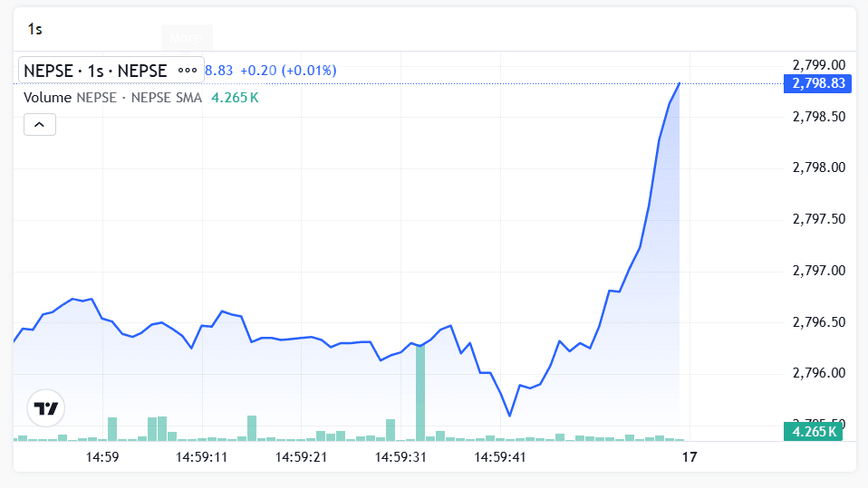Image resolution: width=868 pixels, height=488 pixels.
Task: Click the 14:59:21 time axis label
Action: [x=301, y=457]
